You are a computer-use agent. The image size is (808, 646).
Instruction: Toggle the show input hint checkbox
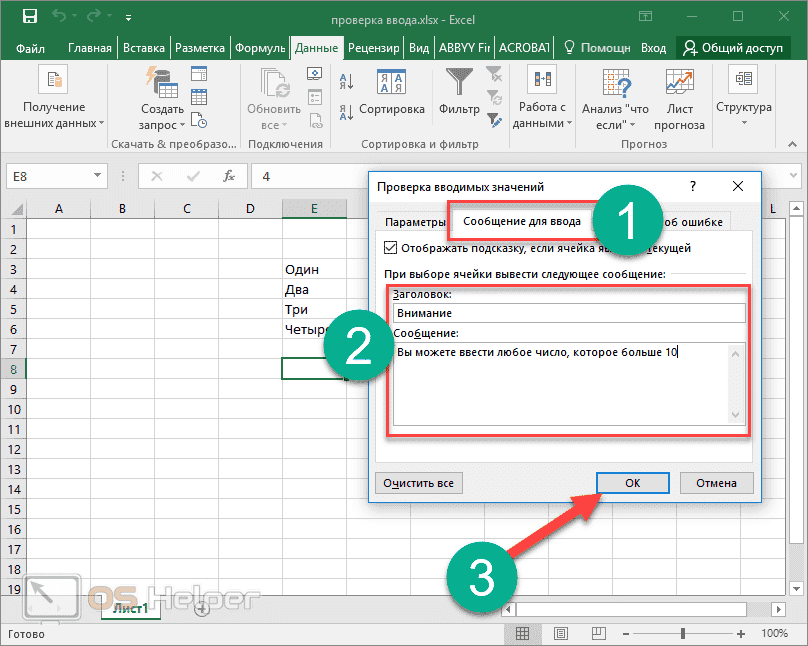click(391, 248)
